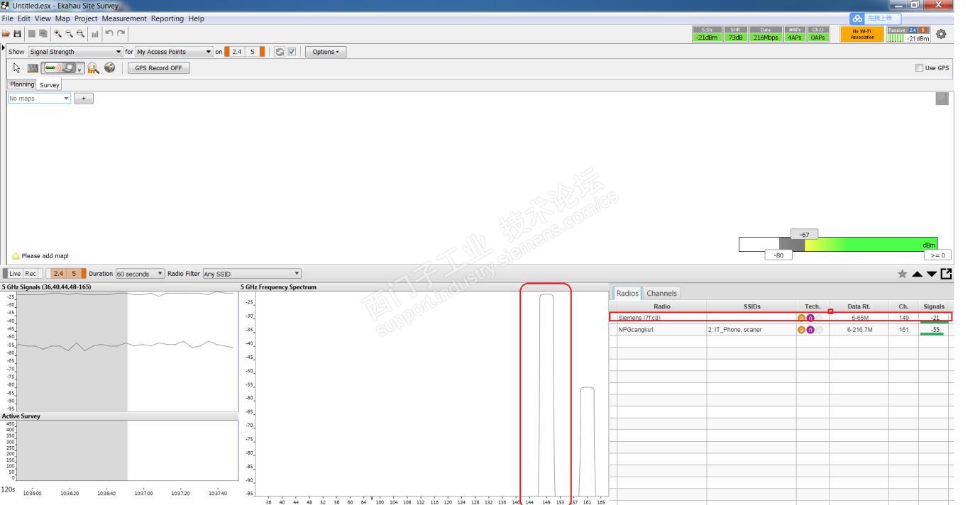
Task: Select the wall drawing tool icon
Action: 31,68
